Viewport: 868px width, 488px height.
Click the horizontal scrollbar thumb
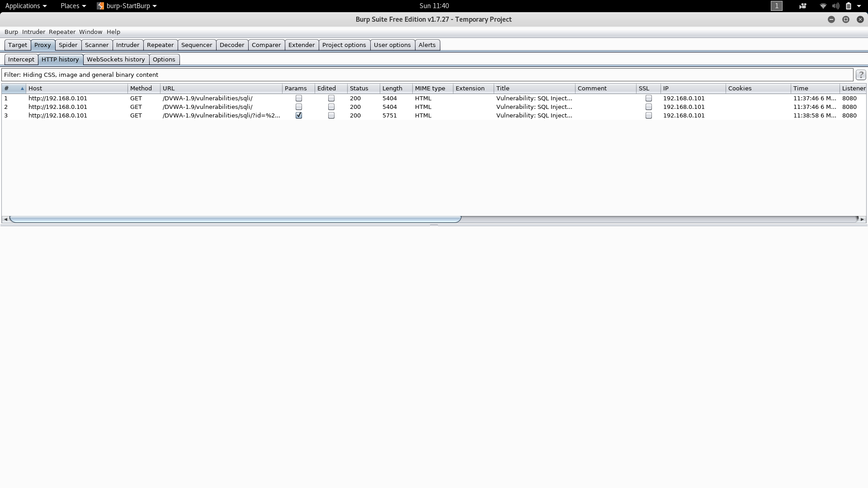pyautogui.click(x=235, y=219)
